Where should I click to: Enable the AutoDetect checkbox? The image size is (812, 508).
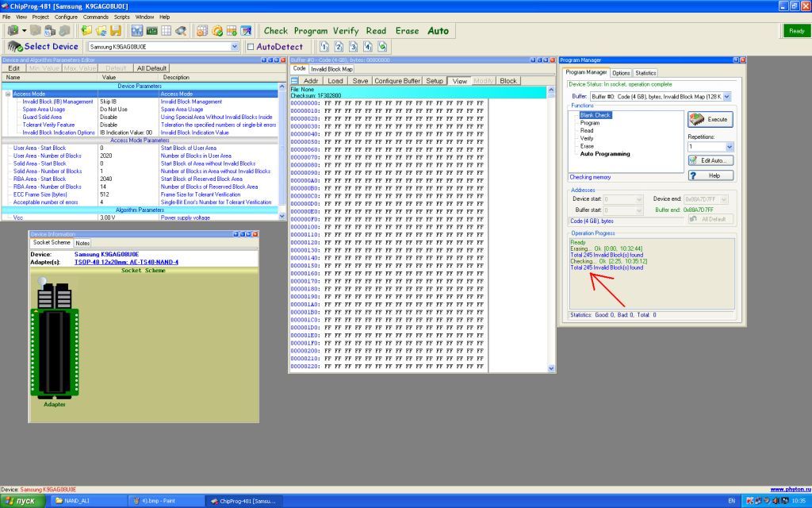[x=251, y=47]
